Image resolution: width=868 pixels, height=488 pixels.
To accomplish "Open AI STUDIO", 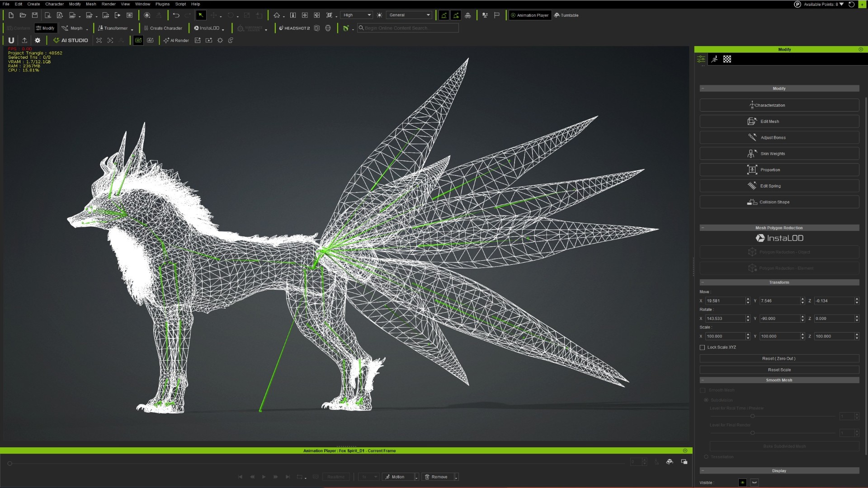I will click(71, 40).
